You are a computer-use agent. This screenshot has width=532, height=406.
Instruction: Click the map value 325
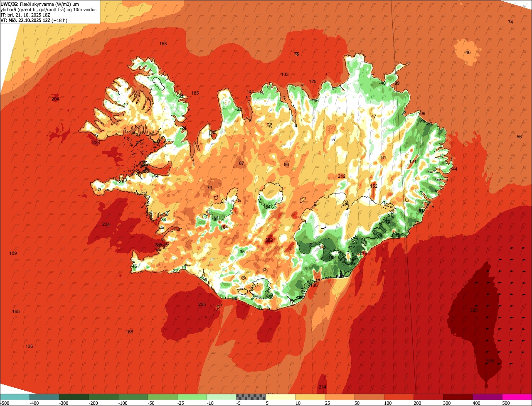click(x=474, y=310)
